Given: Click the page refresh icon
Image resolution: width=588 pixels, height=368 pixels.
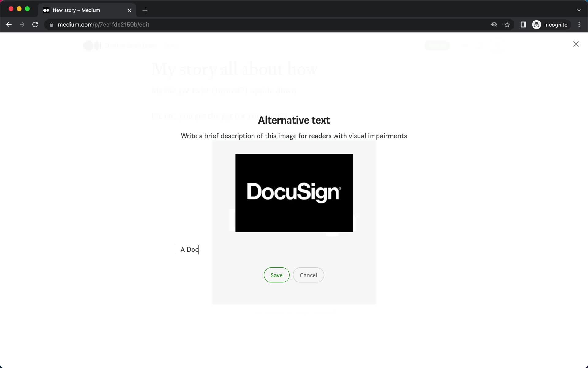Looking at the screenshot, I should coord(36,24).
